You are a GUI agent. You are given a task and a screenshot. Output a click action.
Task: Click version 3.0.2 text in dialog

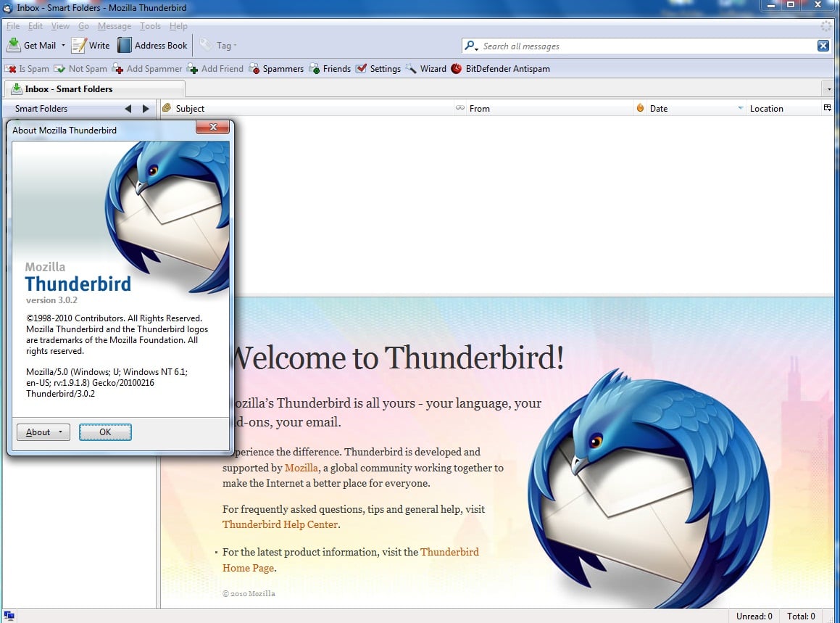(51, 300)
